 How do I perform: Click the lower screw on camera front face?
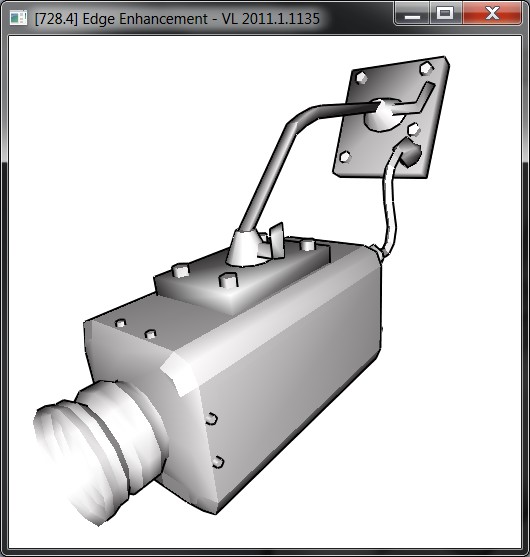point(217,462)
